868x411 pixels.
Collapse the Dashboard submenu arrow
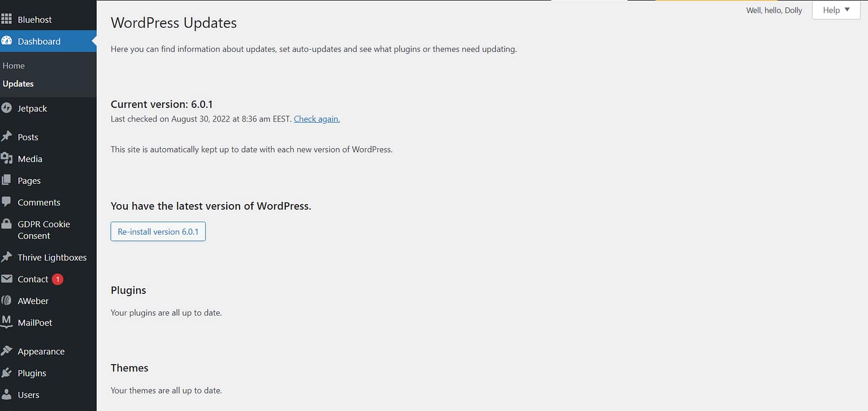(x=93, y=41)
